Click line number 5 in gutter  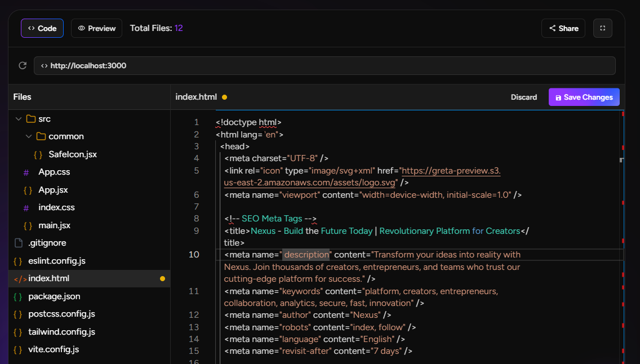point(196,171)
